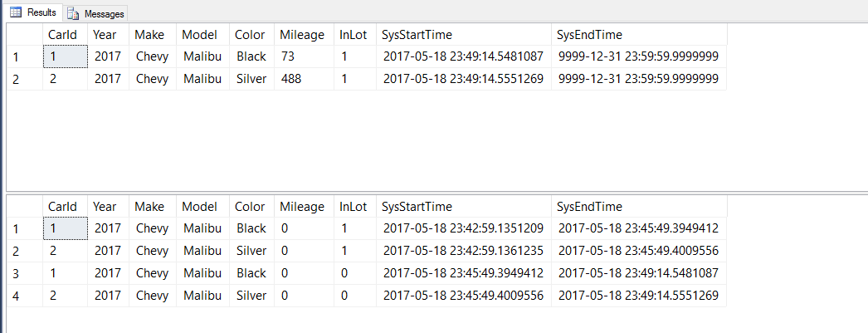The image size is (868, 333).
Task: Click the Make header in first result set
Action: 149,35
